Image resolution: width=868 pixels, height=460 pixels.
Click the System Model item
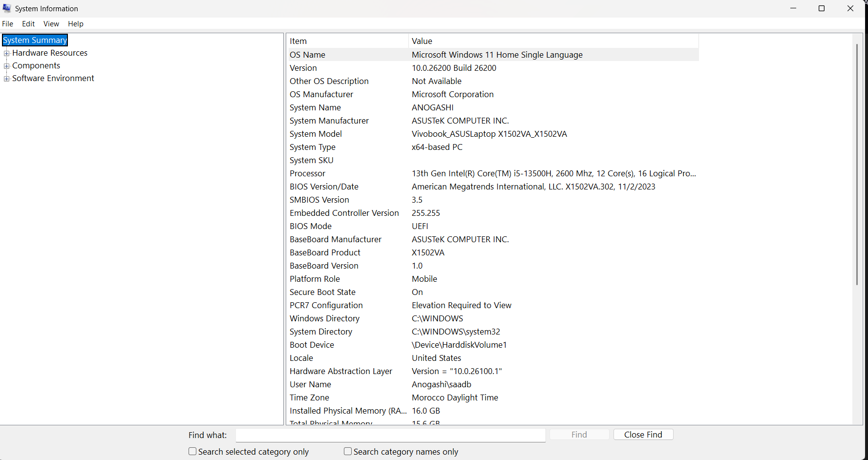(x=316, y=134)
